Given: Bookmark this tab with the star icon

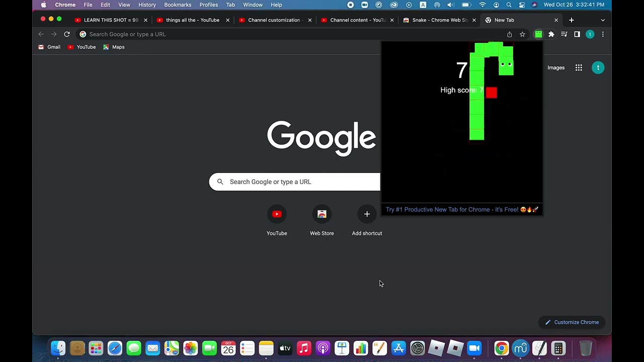Looking at the screenshot, I should (x=522, y=34).
